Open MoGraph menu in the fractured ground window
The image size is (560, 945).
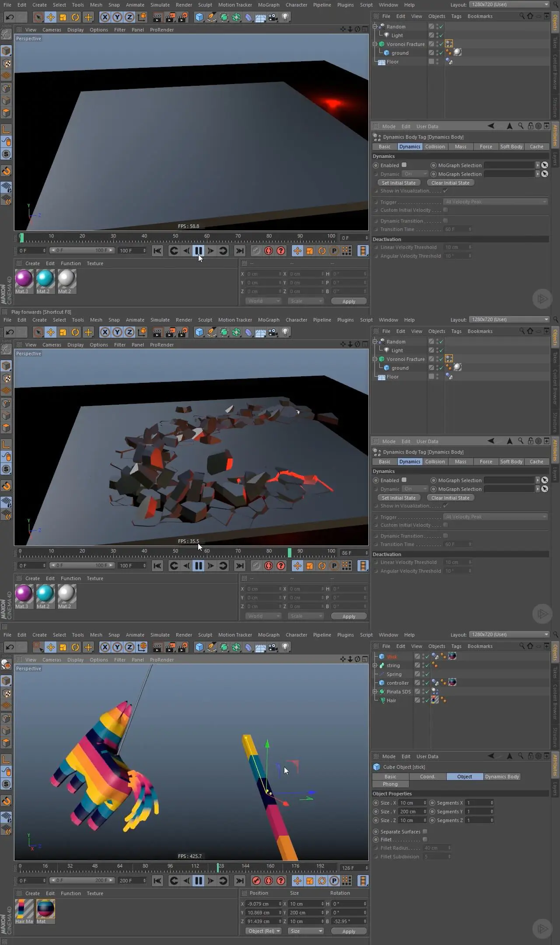click(269, 320)
